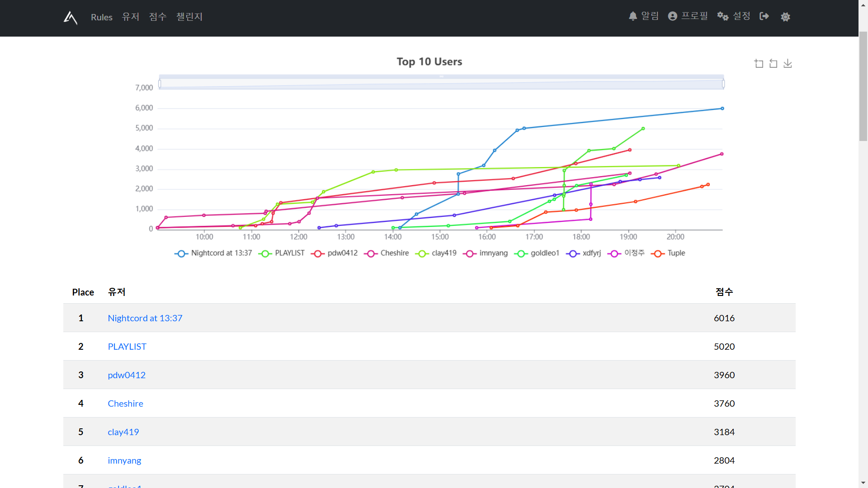
Task: Toggle dark mode theme icon
Action: pos(785,17)
